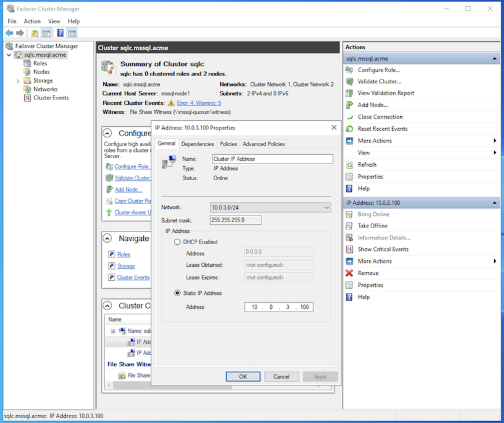The width and height of the screenshot is (504, 423).
Task: Click the Configure Role link in Configure section
Action: click(131, 167)
